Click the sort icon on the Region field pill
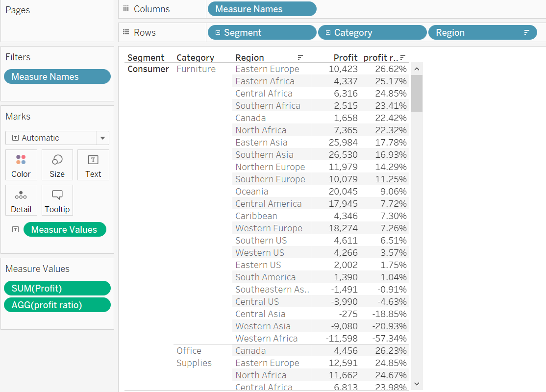Viewport: 546px width, 392px height. pos(527,32)
